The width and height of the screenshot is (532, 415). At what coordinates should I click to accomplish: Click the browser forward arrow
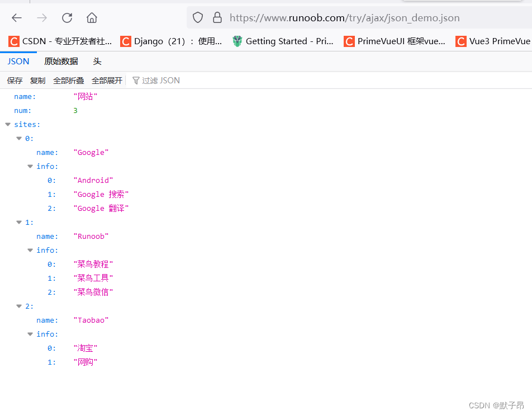[x=42, y=18]
